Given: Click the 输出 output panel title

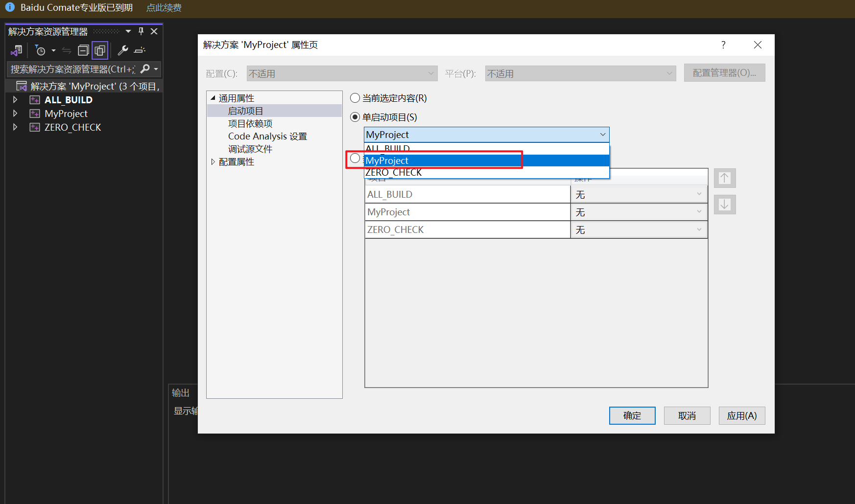Looking at the screenshot, I should [181, 393].
